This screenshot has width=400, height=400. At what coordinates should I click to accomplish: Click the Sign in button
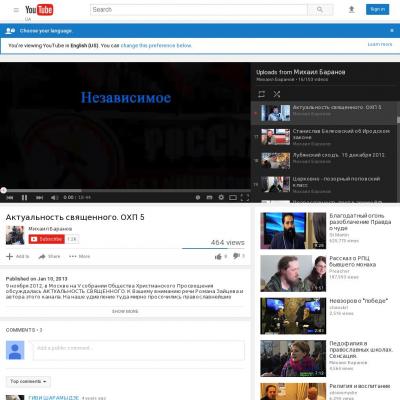tap(377, 9)
